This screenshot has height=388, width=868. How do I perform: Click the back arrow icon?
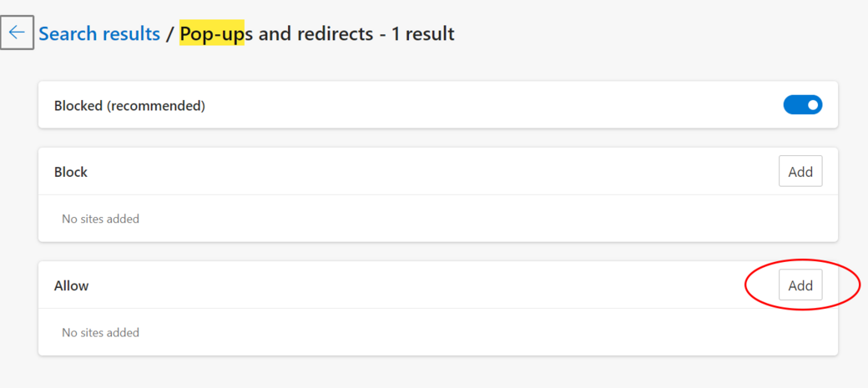[x=17, y=33]
